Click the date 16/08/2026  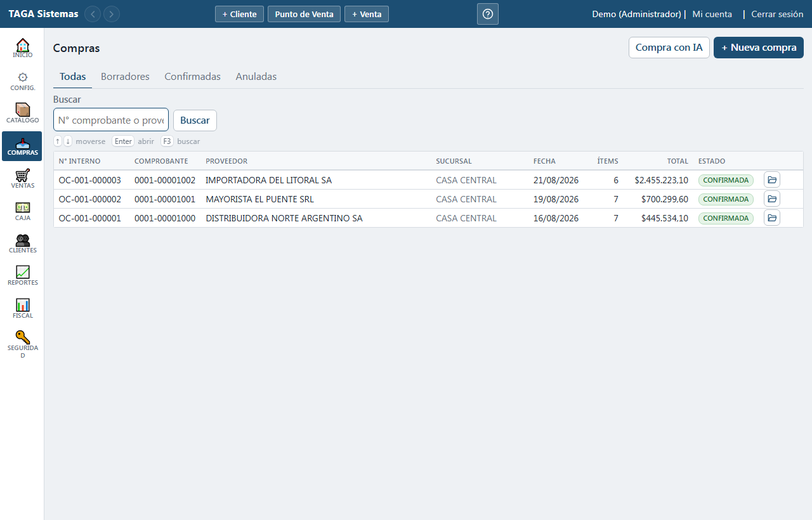556,218
